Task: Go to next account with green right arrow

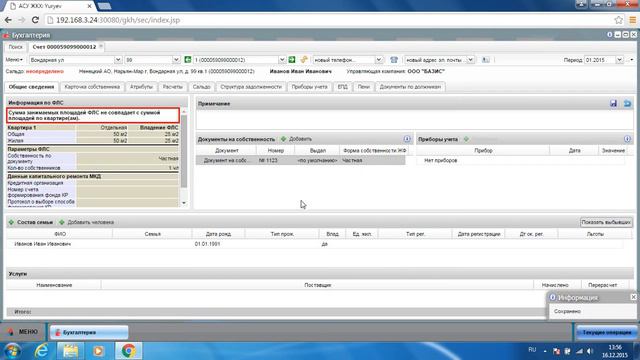Action: pos(292,60)
